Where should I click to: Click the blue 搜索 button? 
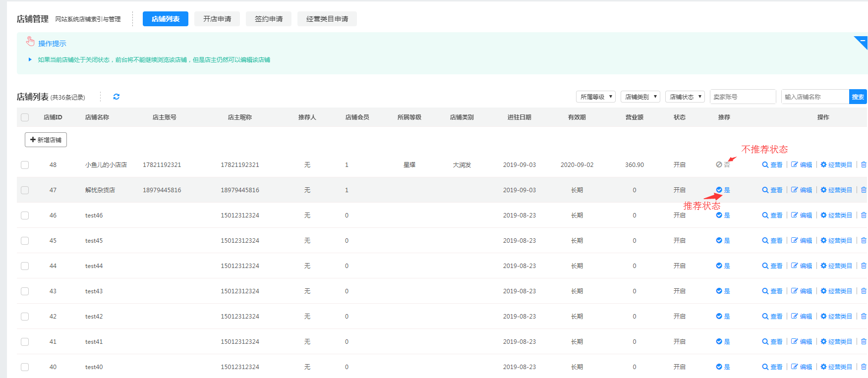(x=858, y=97)
